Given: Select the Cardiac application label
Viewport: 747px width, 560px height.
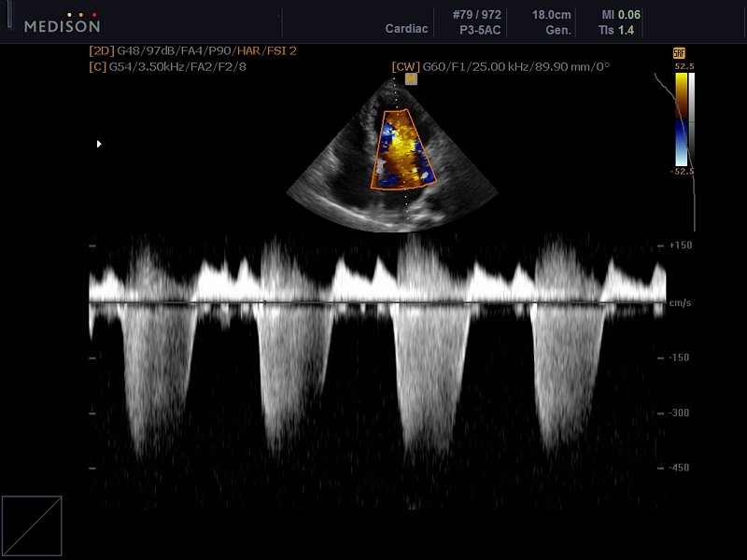Looking at the screenshot, I should [x=406, y=29].
